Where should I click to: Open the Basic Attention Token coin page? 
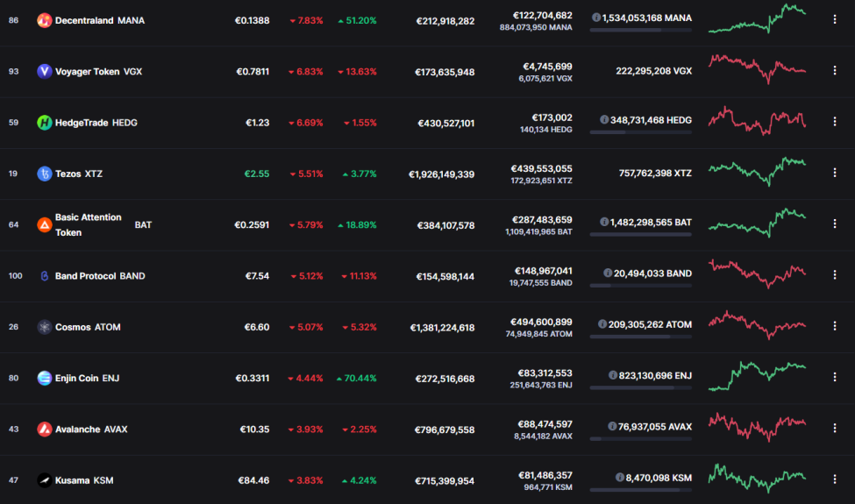[103, 224]
